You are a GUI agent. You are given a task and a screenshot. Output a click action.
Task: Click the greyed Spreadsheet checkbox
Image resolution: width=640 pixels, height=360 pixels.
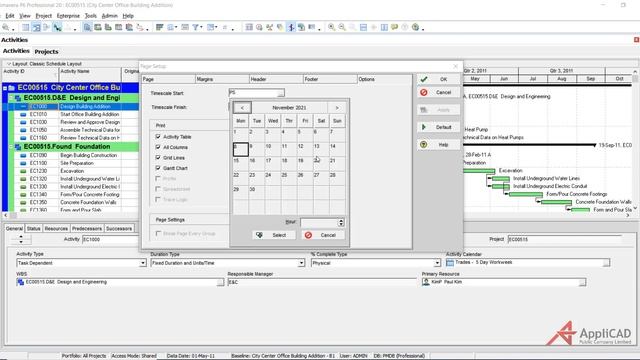(x=158, y=189)
